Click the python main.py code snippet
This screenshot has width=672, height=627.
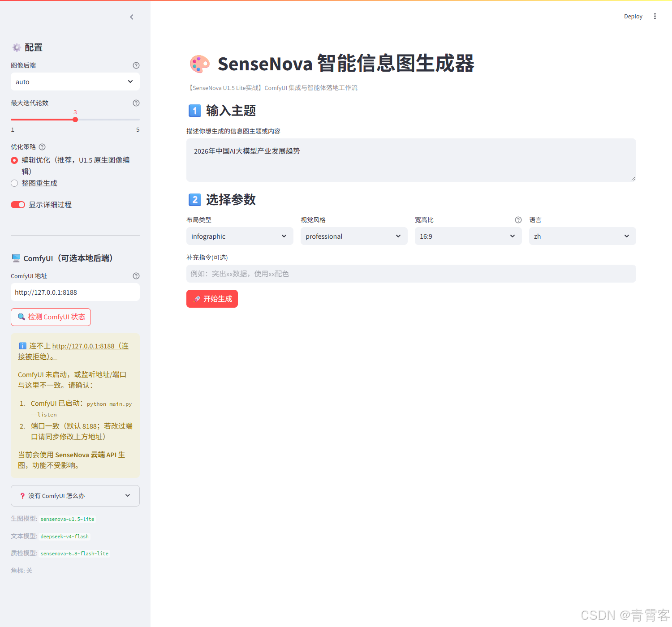coord(109,404)
